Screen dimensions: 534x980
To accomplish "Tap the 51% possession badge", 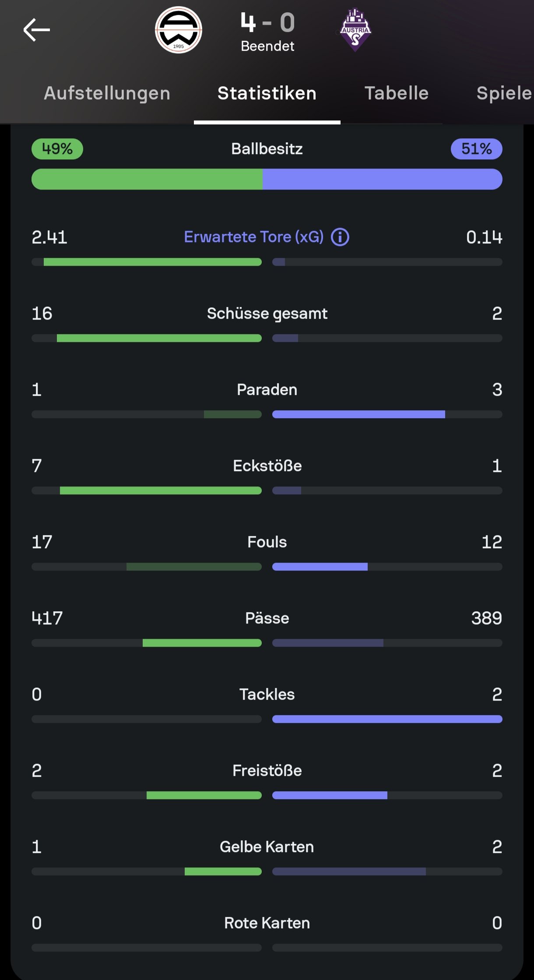I will (x=476, y=149).
